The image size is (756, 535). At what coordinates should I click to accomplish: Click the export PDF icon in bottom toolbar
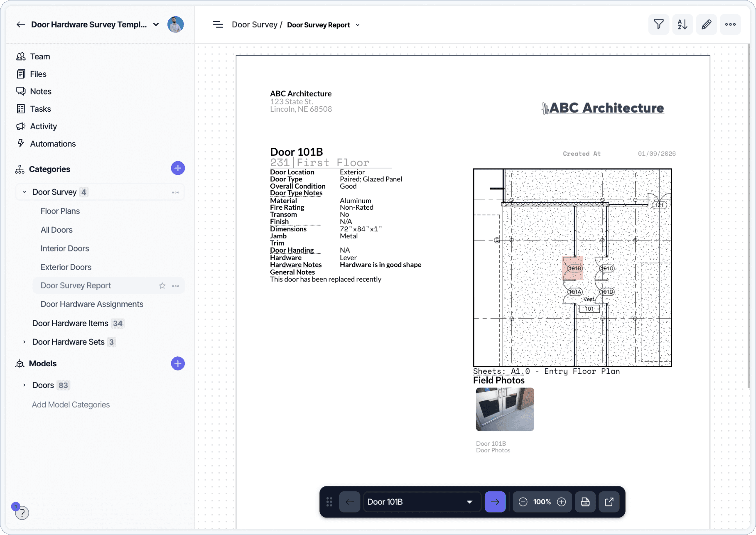585,502
